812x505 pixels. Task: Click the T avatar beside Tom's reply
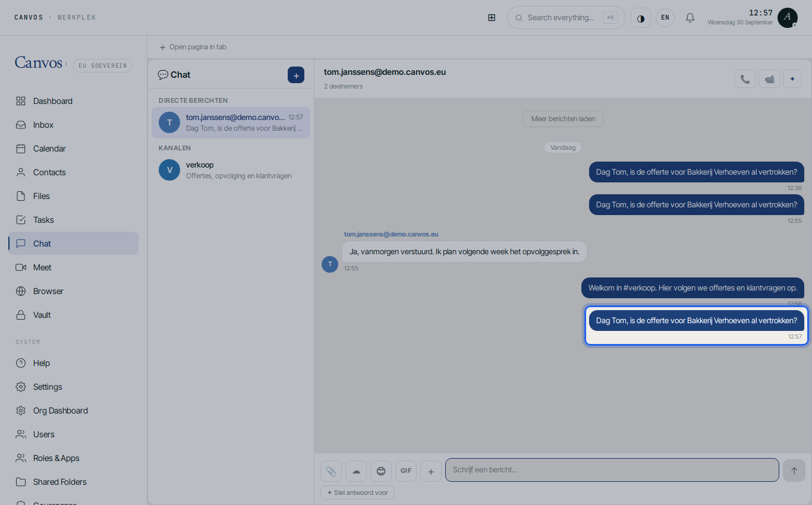point(330,264)
